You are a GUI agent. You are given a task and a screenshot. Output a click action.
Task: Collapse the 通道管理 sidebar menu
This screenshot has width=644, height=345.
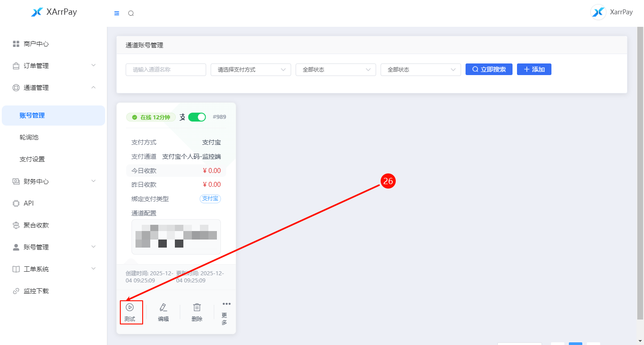click(x=54, y=88)
